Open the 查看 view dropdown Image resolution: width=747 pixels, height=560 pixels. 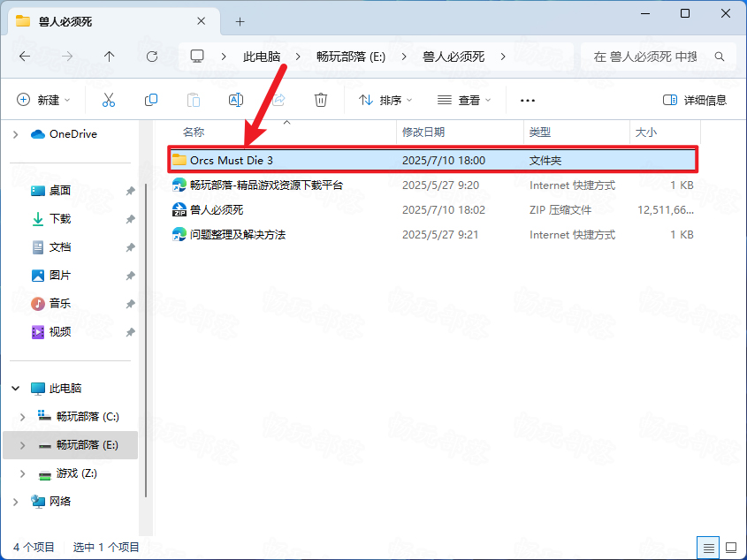click(x=464, y=100)
